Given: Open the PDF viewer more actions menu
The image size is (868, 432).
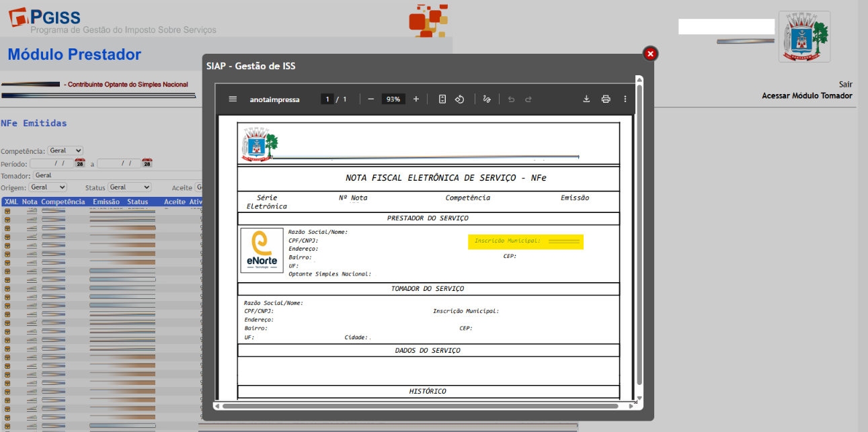Looking at the screenshot, I should pyautogui.click(x=625, y=99).
